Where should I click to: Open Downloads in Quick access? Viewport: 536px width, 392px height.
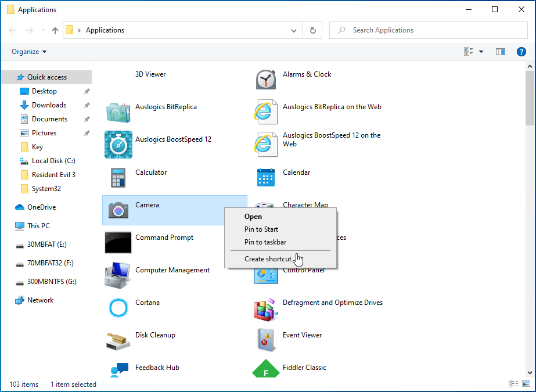pos(49,105)
